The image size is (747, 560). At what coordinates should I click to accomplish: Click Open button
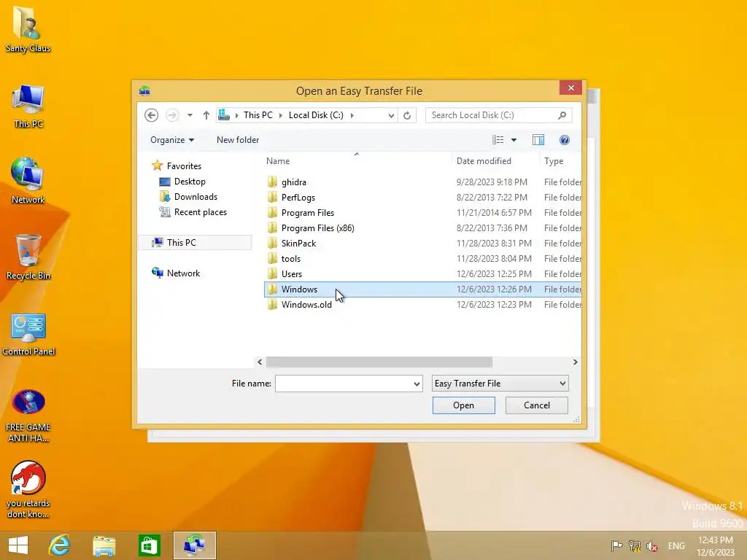[463, 405]
